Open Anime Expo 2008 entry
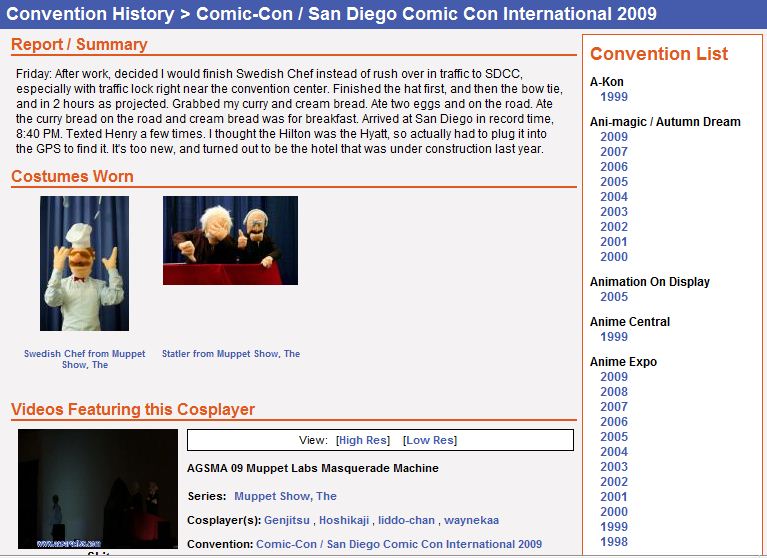The height and width of the screenshot is (558, 767). pyautogui.click(x=614, y=391)
